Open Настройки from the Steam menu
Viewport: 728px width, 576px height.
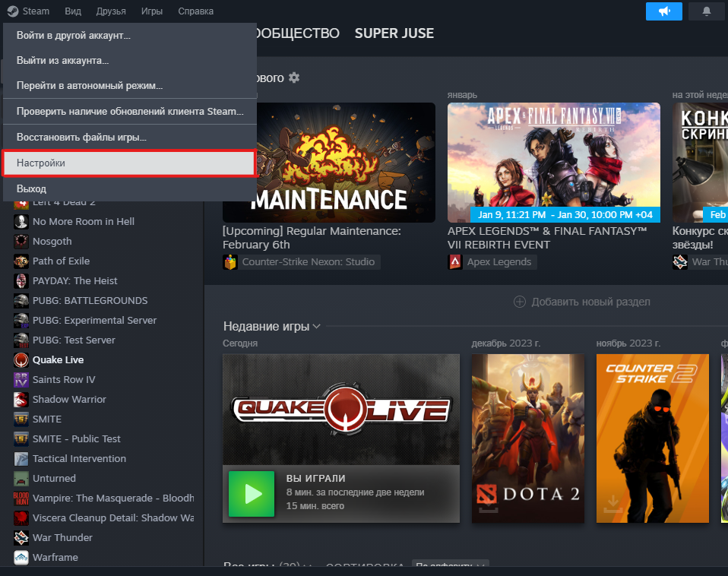129,163
